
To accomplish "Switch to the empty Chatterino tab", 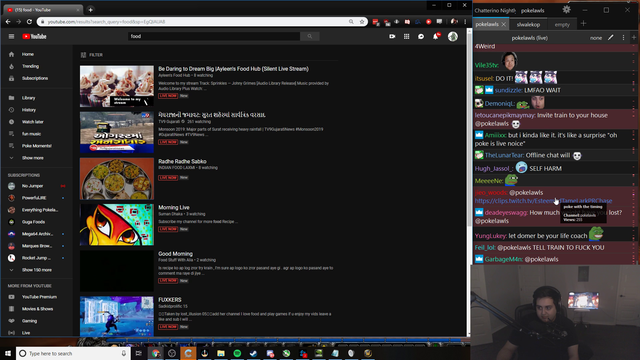I will tap(562, 24).
